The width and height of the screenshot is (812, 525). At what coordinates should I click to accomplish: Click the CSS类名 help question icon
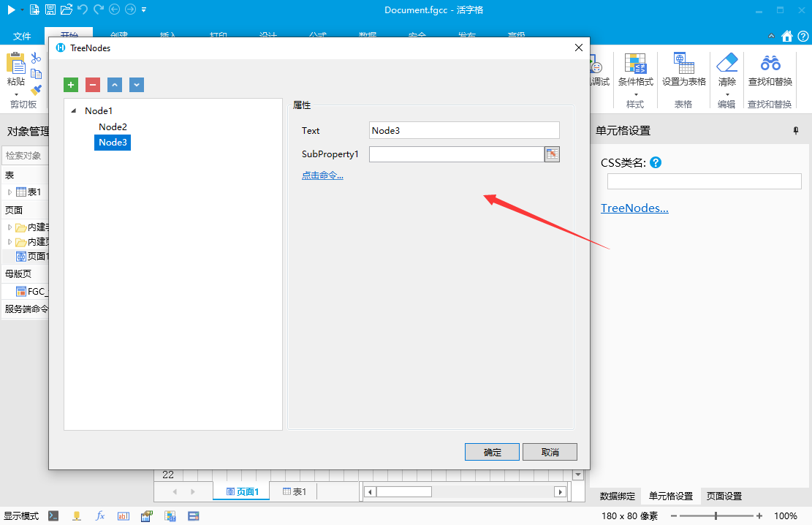(x=655, y=163)
